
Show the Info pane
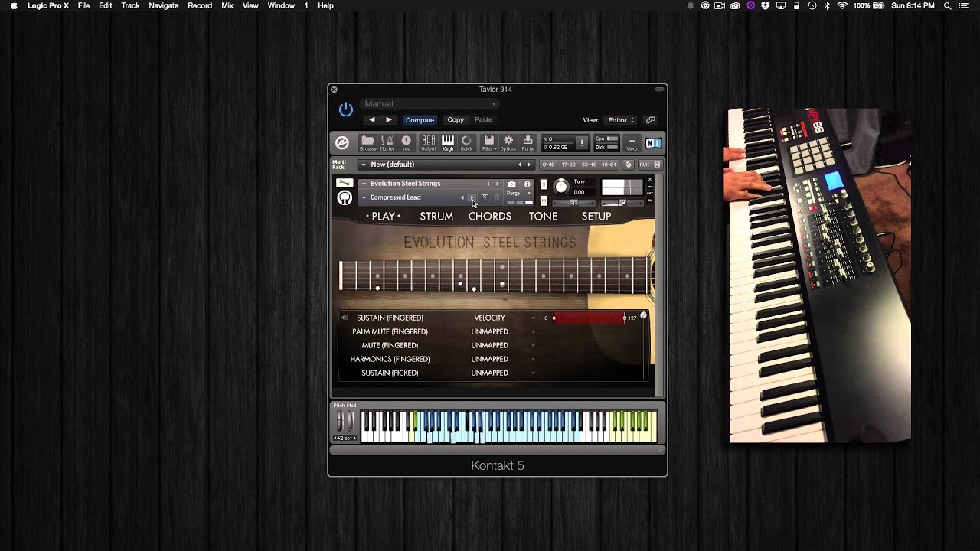click(407, 143)
